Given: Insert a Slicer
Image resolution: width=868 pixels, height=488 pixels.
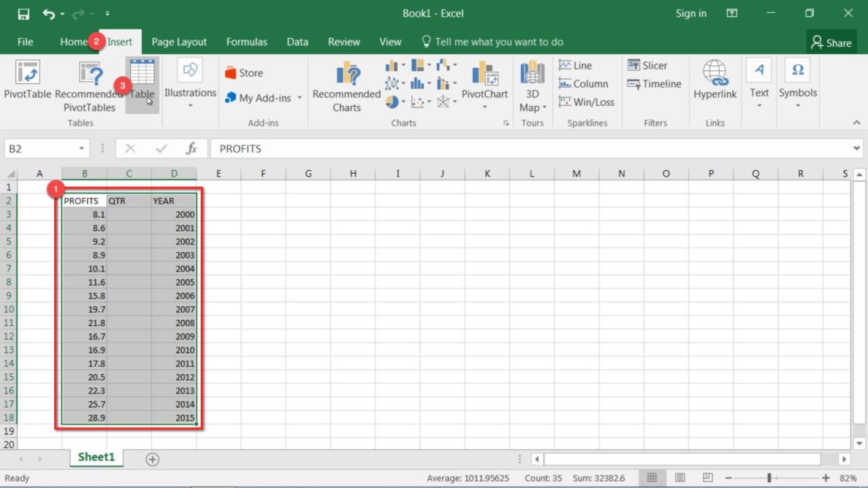Looking at the screenshot, I should [647, 65].
